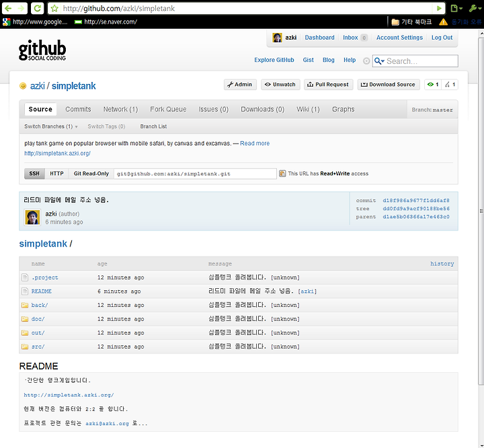Open the browser wrench settings menu
Screen dimensions: 484x448
pos(475,8)
